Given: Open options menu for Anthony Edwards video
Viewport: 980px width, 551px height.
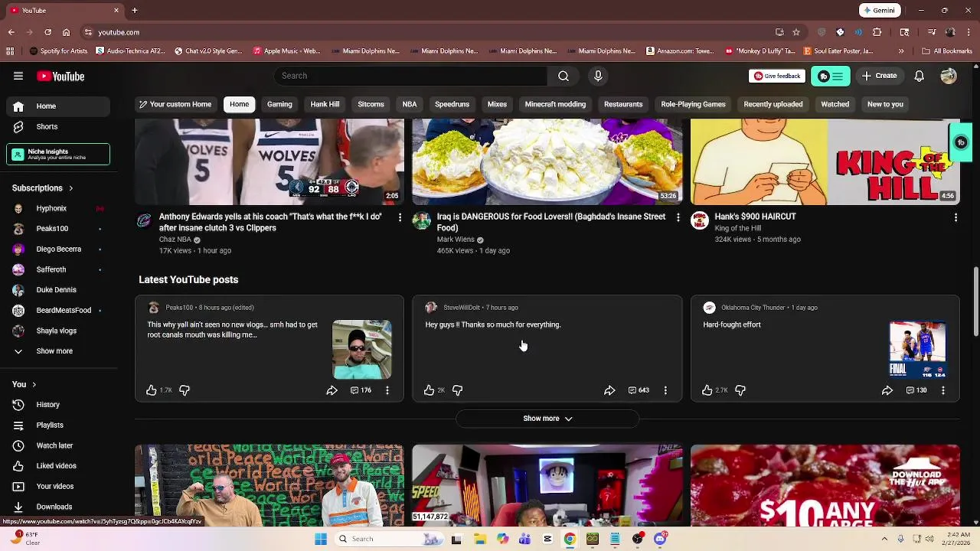Looking at the screenshot, I should pos(400,217).
